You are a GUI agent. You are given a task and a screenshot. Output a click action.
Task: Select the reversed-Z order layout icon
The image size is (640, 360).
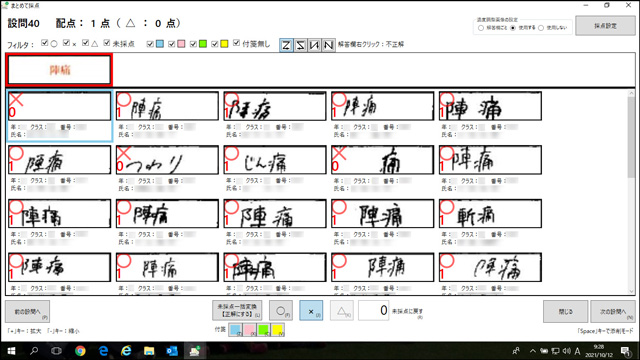coord(300,45)
